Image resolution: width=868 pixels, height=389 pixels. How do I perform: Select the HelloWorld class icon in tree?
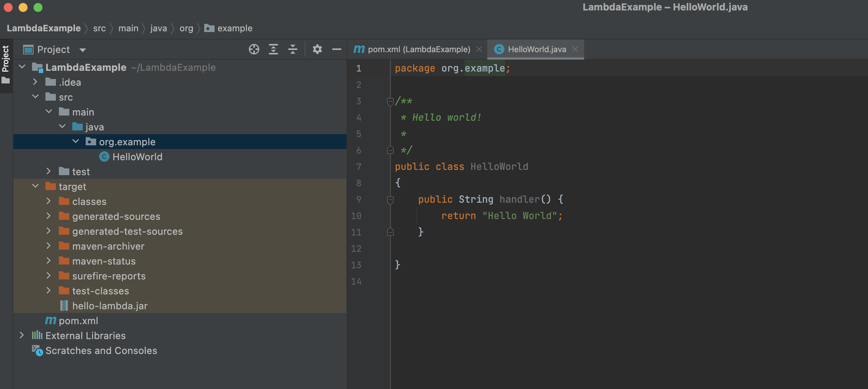pos(104,156)
